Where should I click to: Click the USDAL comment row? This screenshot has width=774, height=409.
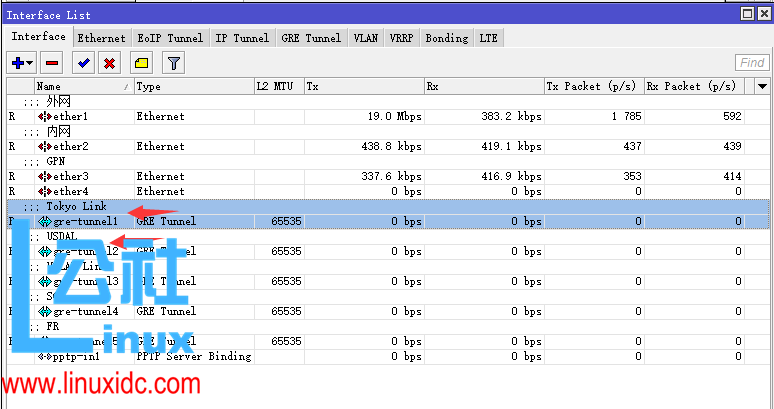pos(388,236)
